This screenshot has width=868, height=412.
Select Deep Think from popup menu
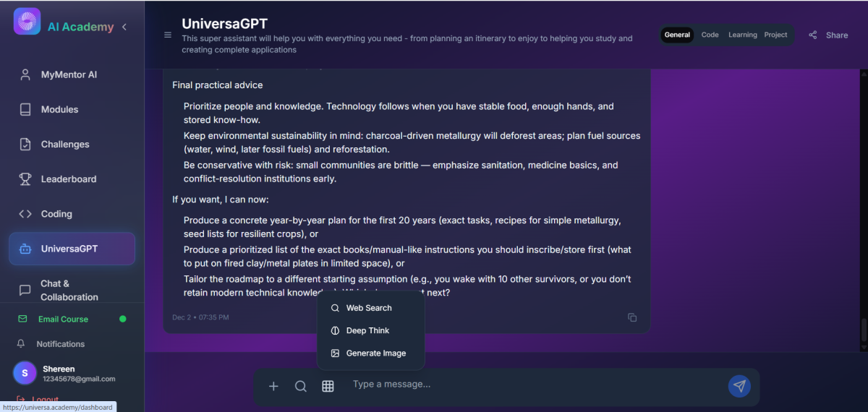367,330
